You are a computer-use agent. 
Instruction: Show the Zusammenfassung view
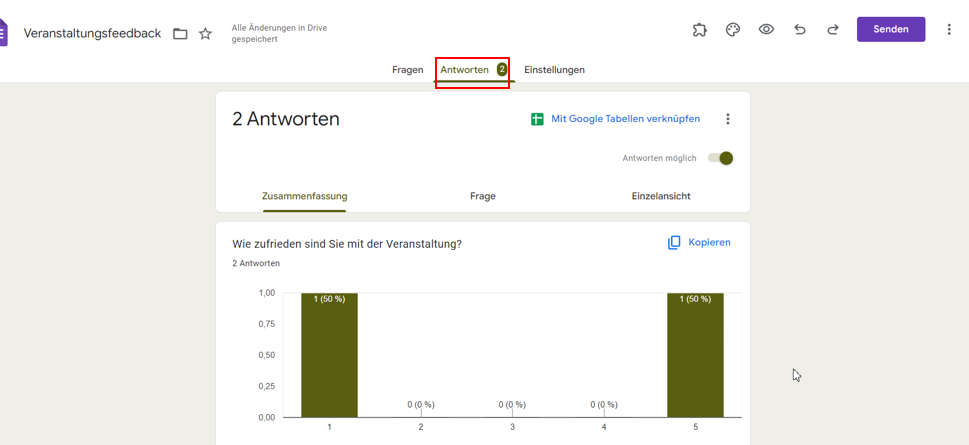click(x=305, y=196)
